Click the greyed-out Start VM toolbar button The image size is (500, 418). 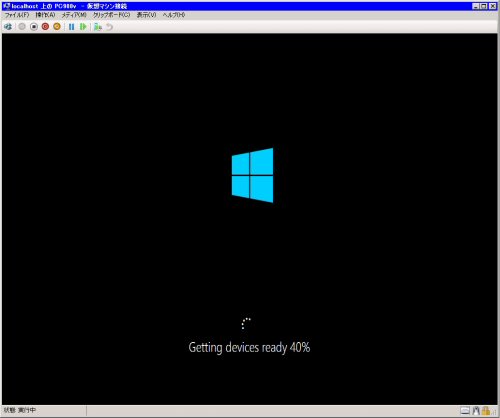22,27
